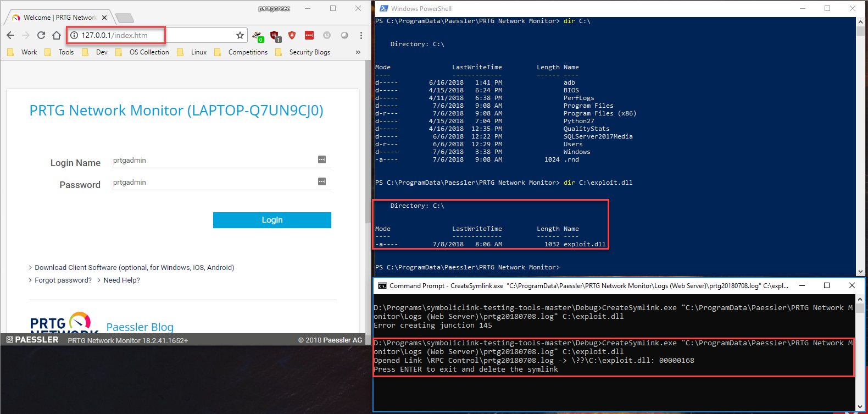Viewport: 868px width, 414px height.
Task: Open password manager icon in Password field
Action: pyautogui.click(x=322, y=181)
